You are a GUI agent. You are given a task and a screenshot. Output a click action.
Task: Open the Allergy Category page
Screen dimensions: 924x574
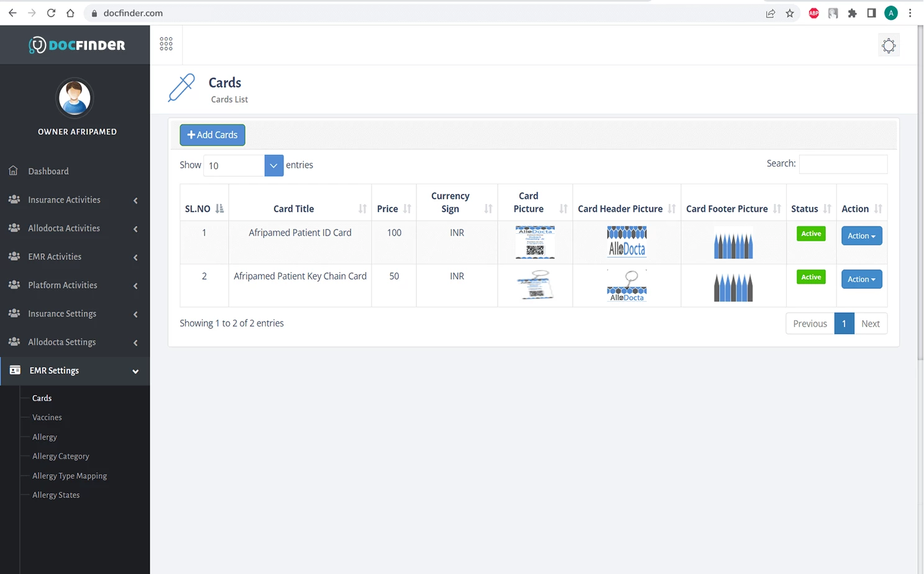coord(60,456)
